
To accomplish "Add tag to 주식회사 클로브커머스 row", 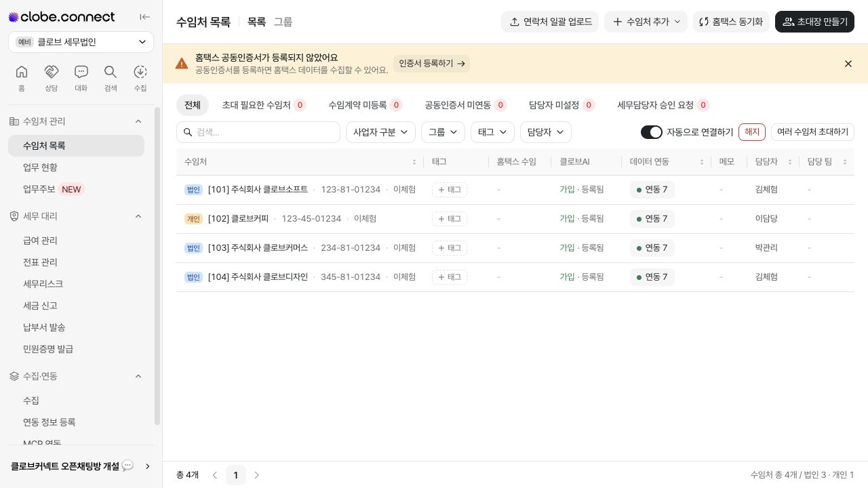I will (x=450, y=248).
